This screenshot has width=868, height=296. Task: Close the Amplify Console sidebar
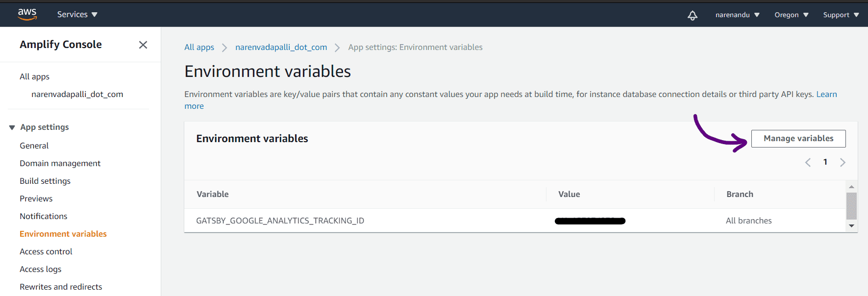tap(143, 45)
